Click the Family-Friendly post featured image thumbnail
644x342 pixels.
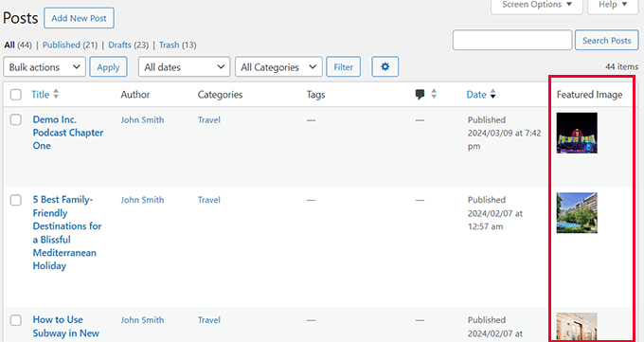[x=577, y=213]
